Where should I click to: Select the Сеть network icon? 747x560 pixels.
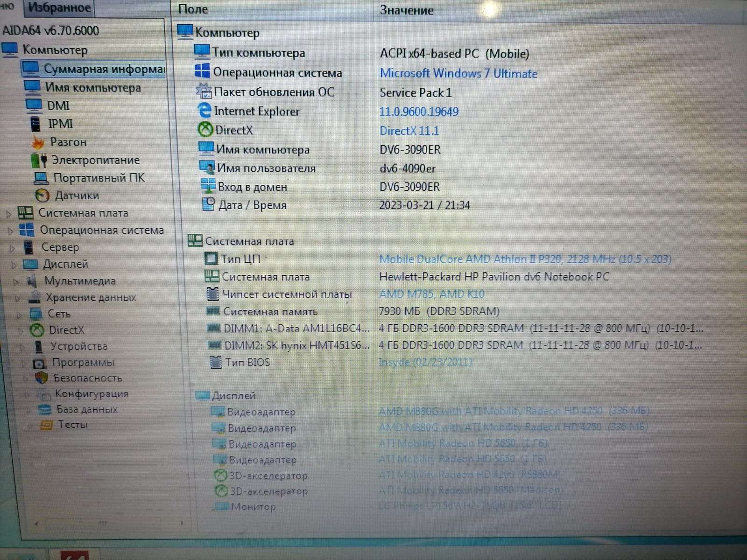[35, 314]
